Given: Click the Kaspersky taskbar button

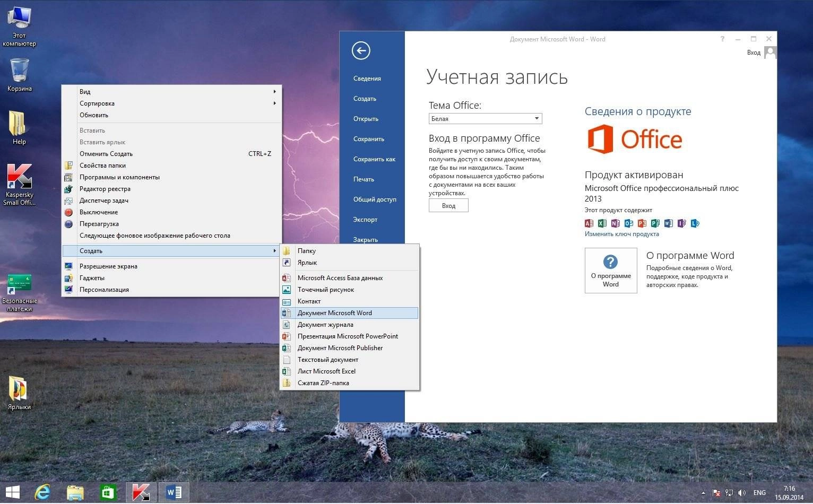Looking at the screenshot, I should click(141, 492).
